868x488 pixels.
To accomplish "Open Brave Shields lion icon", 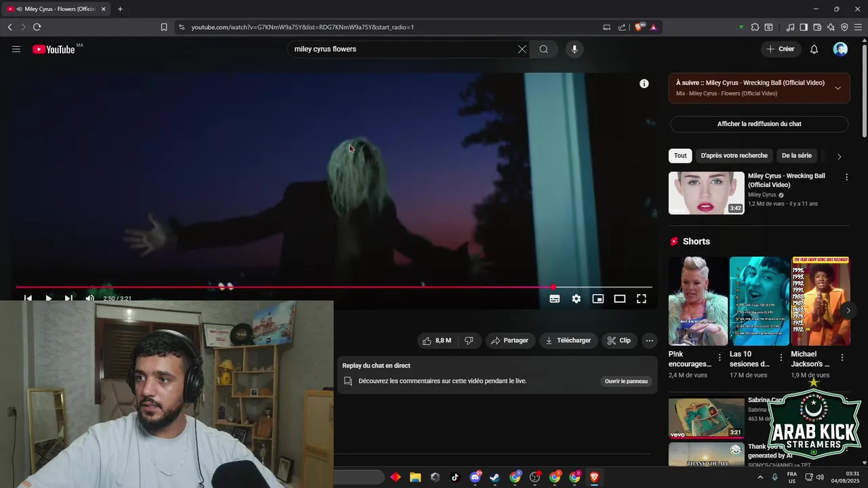I will click(x=639, y=27).
